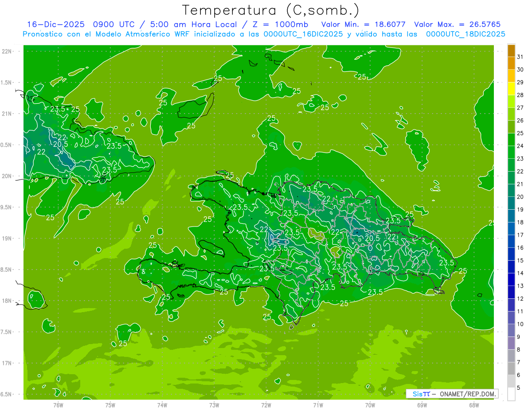Click the "16-Dic-2025" date text
This screenshot has width=532, height=411.
(x=55, y=24)
